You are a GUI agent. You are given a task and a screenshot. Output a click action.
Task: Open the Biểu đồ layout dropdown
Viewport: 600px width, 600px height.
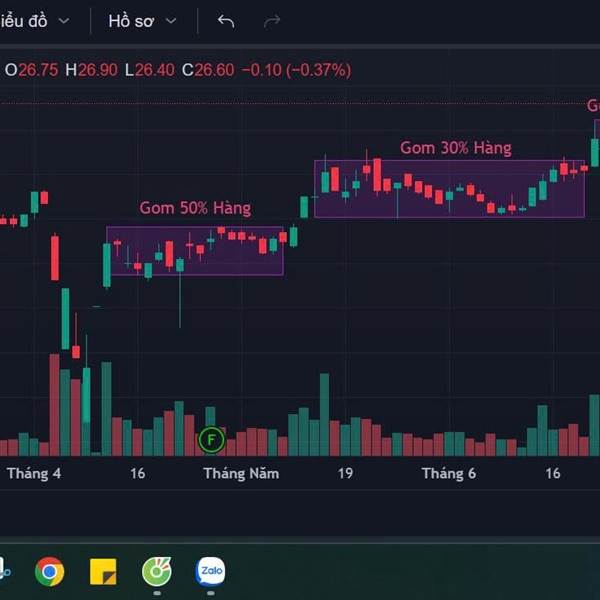coord(34,21)
